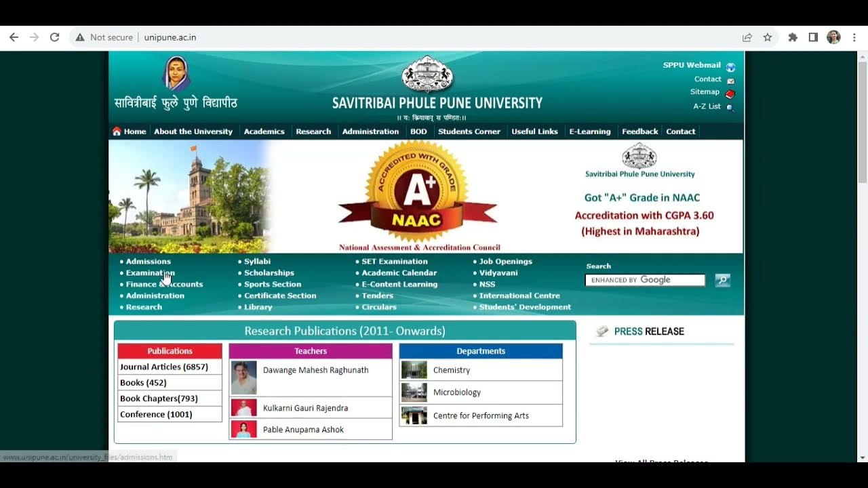Click the Microbiology department thumbnail
The height and width of the screenshot is (488, 868).
(414, 392)
